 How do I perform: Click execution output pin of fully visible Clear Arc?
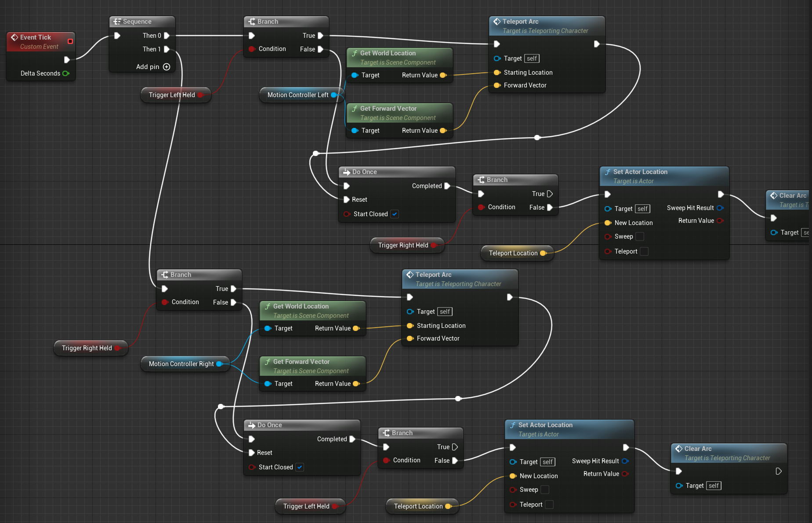click(x=778, y=471)
